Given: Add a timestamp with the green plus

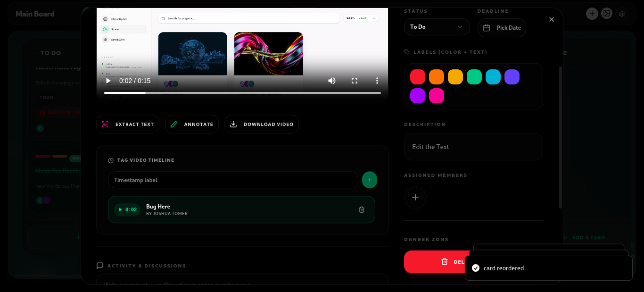Looking at the screenshot, I should click(x=370, y=180).
